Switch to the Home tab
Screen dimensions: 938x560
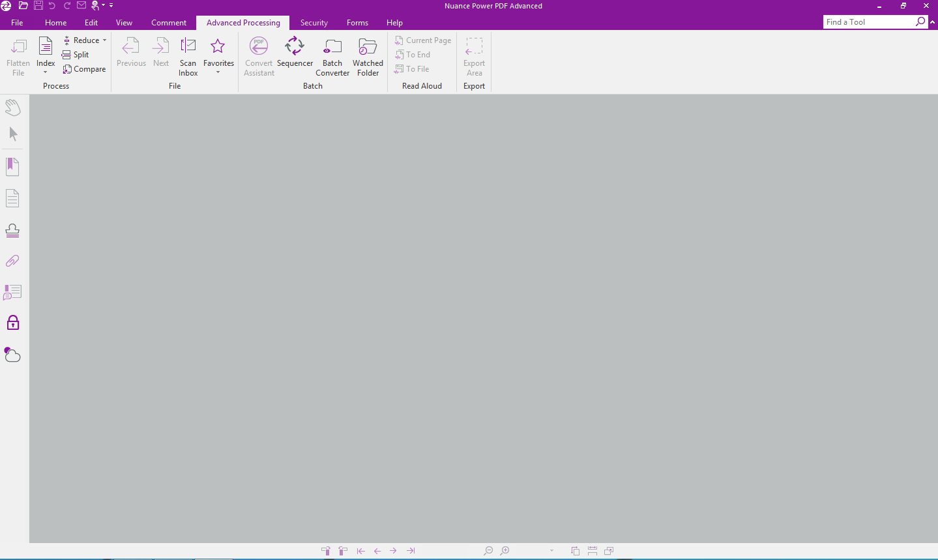[x=55, y=23]
